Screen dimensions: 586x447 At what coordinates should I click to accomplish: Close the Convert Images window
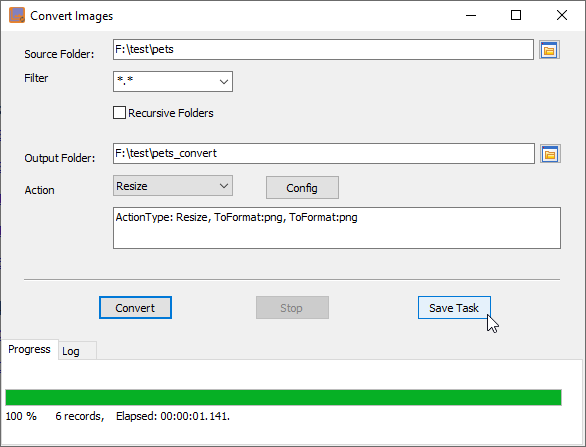(562, 15)
